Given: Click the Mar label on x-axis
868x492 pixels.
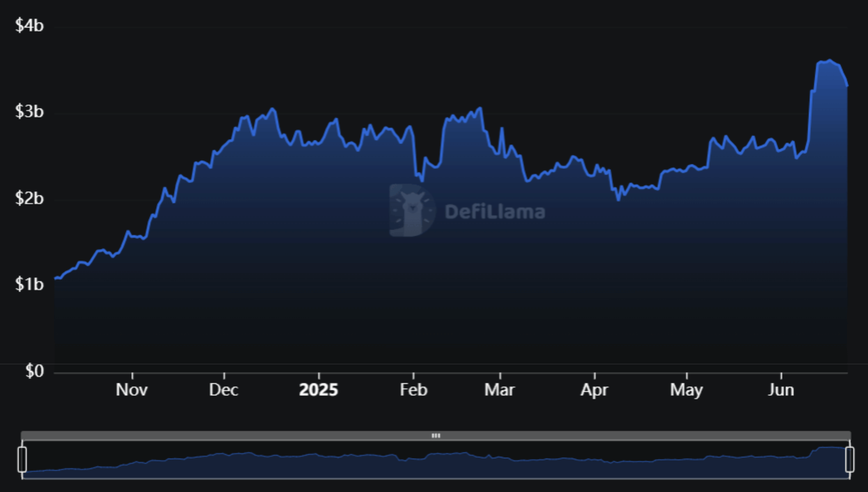Looking at the screenshot, I should (499, 390).
